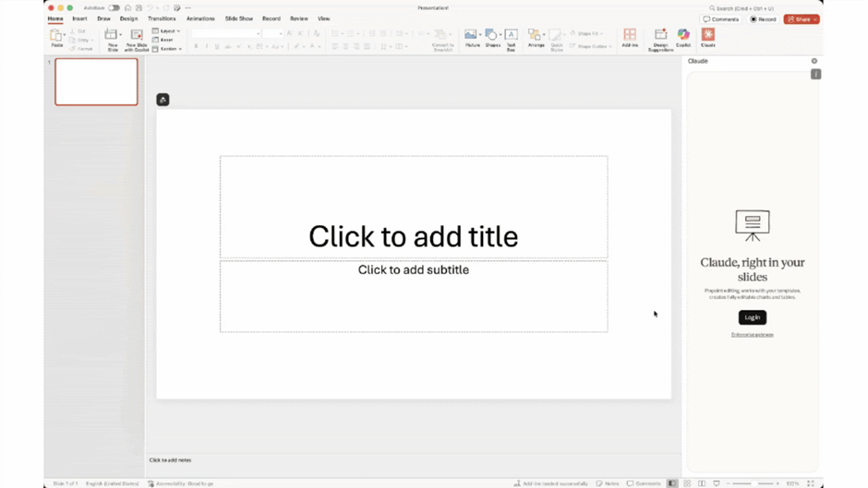The height and width of the screenshot is (488, 868).
Task: Insert a Text Box
Action: click(x=511, y=36)
